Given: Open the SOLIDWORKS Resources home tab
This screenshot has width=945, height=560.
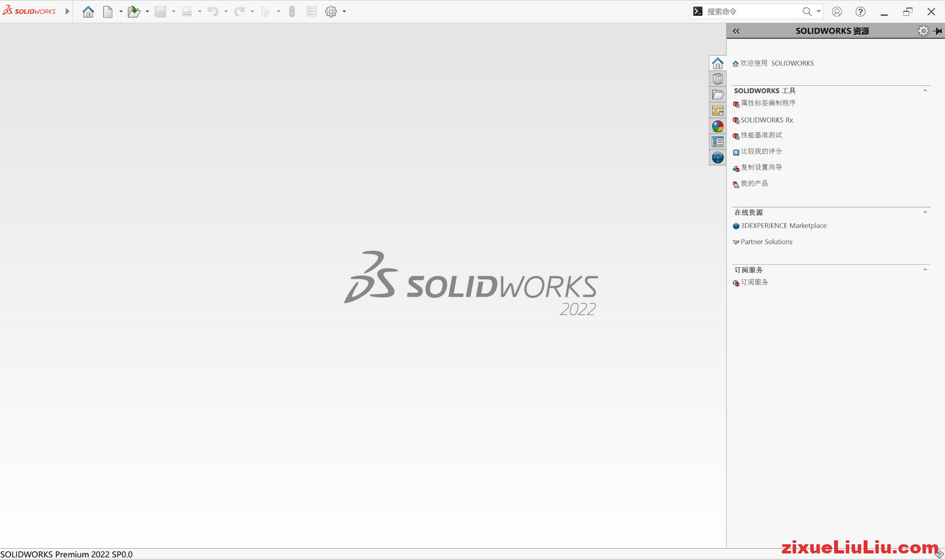Looking at the screenshot, I should (x=717, y=63).
